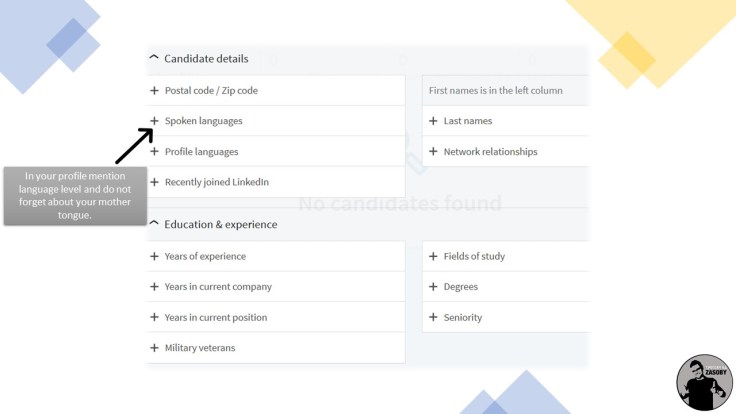Click plus icon beside Degrees
The height and width of the screenshot is (414, 736).
coord(433,287)
